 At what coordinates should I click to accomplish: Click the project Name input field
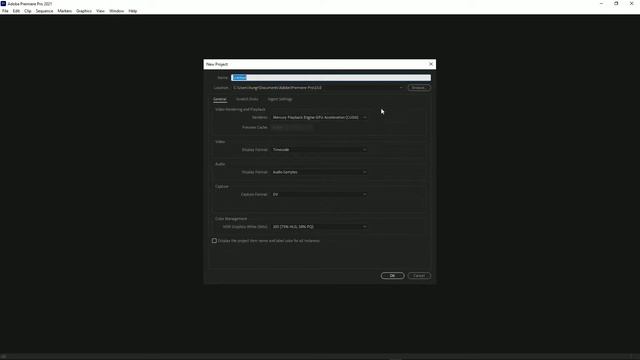click(x=331, y=78)
